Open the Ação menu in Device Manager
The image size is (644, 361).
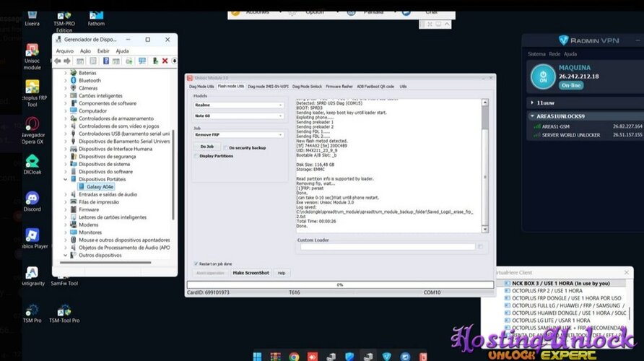85,51
